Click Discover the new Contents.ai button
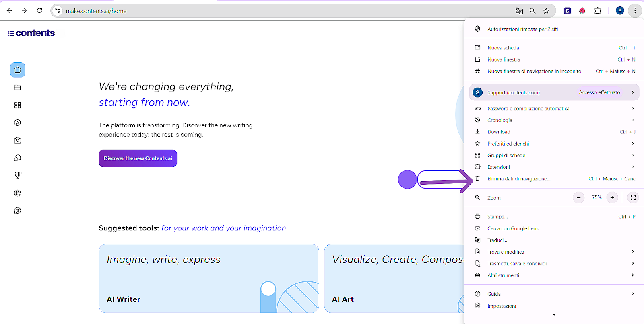This screenshot has width=644, height=324. click(138, 158)
